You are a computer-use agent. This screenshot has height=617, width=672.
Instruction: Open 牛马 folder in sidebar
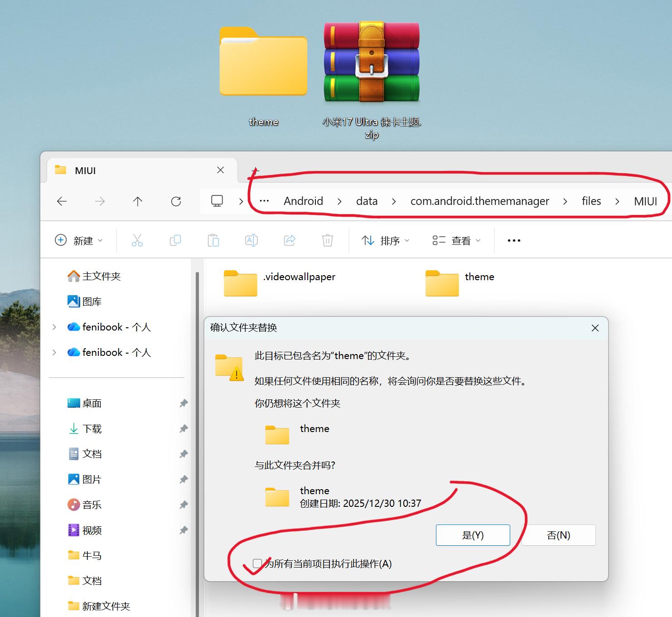pyautogui.click(x=85, y=555)
